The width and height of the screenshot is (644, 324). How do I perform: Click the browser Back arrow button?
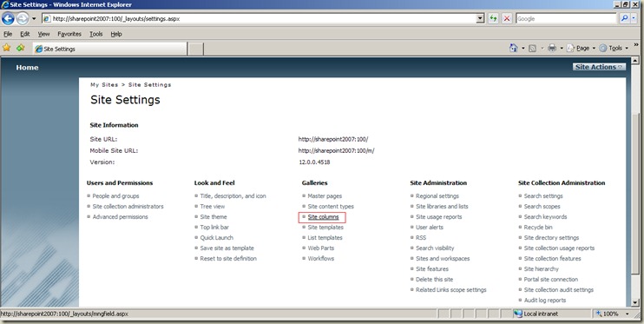8,18
